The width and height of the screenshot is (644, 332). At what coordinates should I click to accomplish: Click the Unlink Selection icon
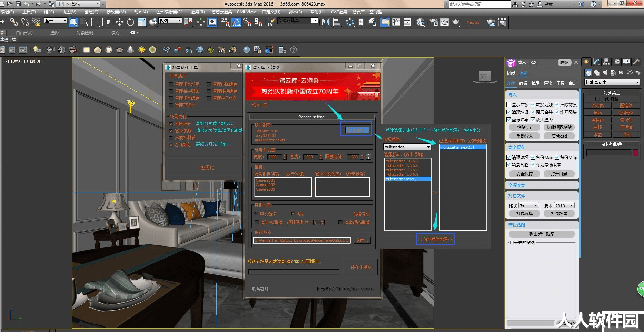pyautogui.click(x=25, y=22)
